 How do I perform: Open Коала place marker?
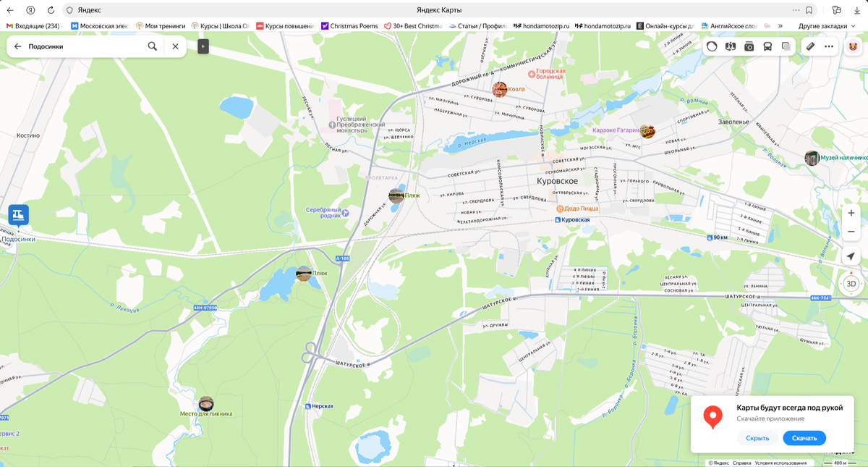[x=499, y=89]
